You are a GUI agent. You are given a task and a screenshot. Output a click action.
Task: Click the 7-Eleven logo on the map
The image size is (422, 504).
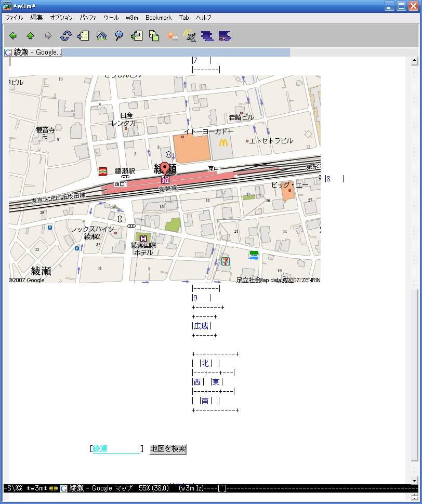[226, 261]
